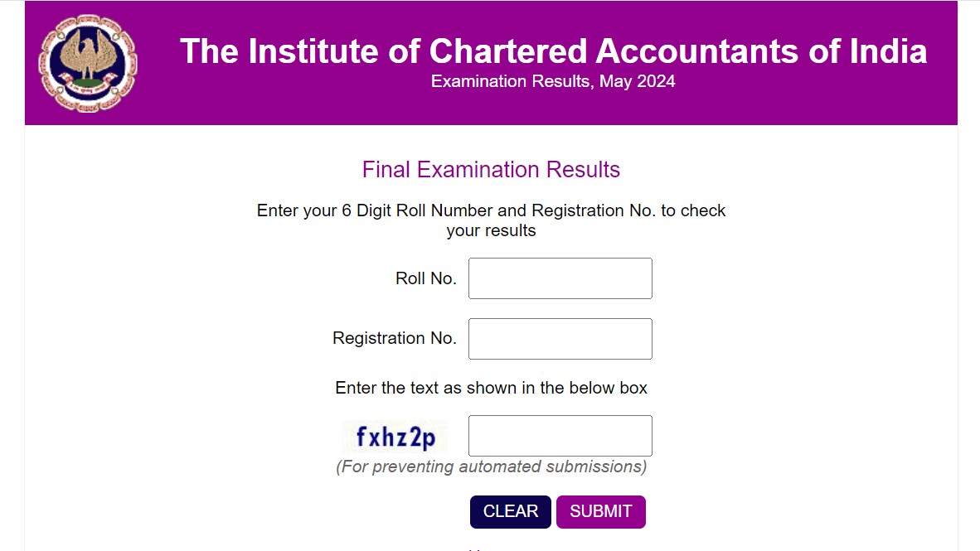Click the 'Roll No.' label
980x551 pixels.
tap(426, 279)
